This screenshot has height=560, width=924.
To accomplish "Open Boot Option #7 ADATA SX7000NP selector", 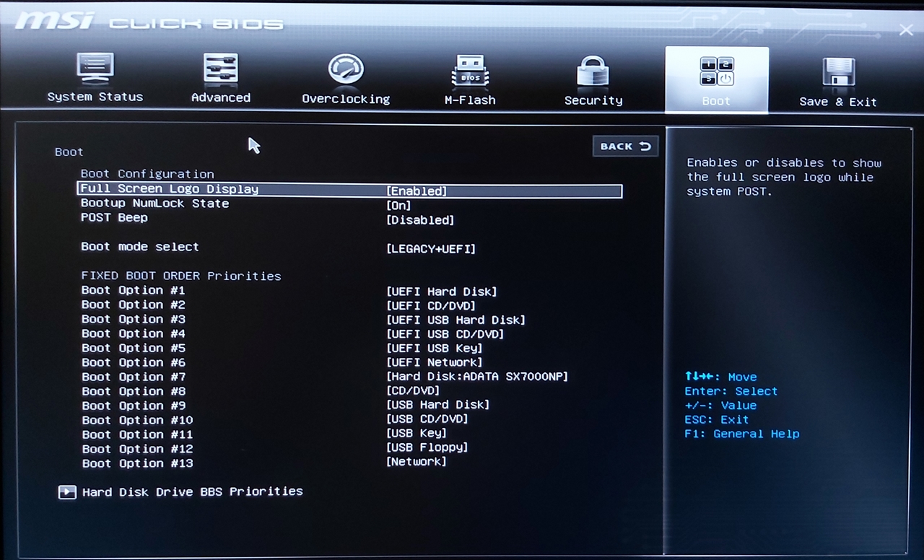I will click(x=477, y=377).
